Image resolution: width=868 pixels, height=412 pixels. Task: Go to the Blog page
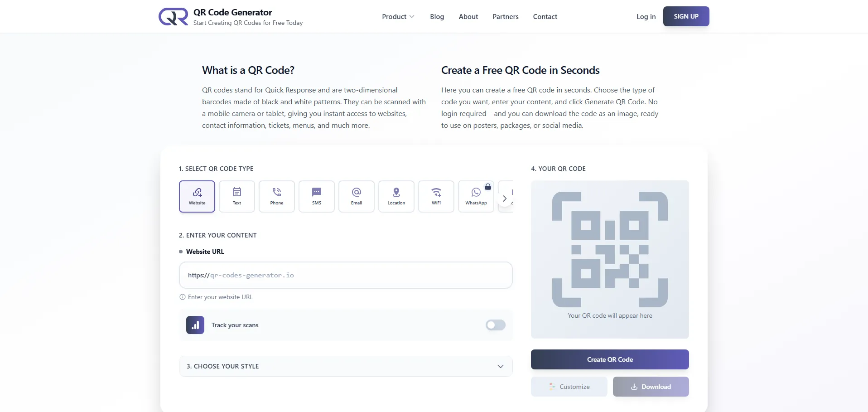coord(437,17)
